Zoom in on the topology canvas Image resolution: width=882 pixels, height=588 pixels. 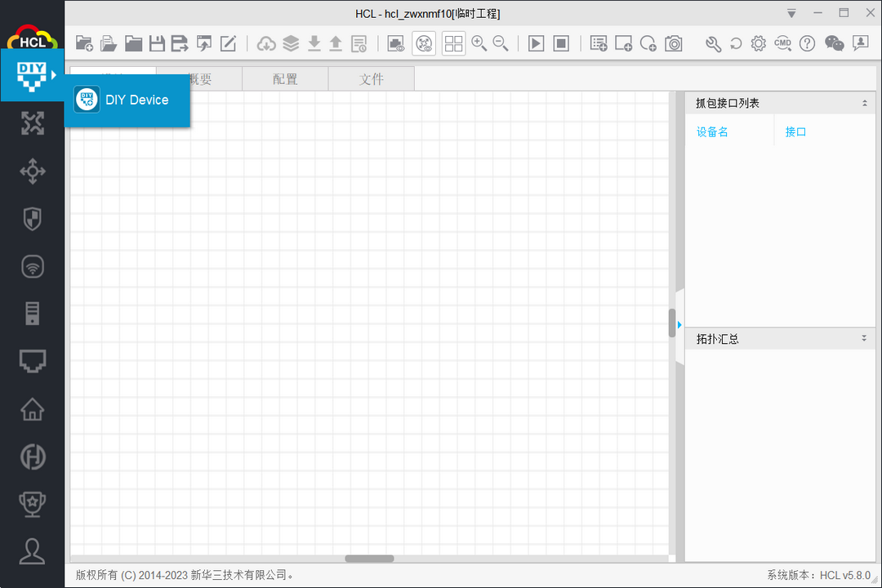coord(479,43)
